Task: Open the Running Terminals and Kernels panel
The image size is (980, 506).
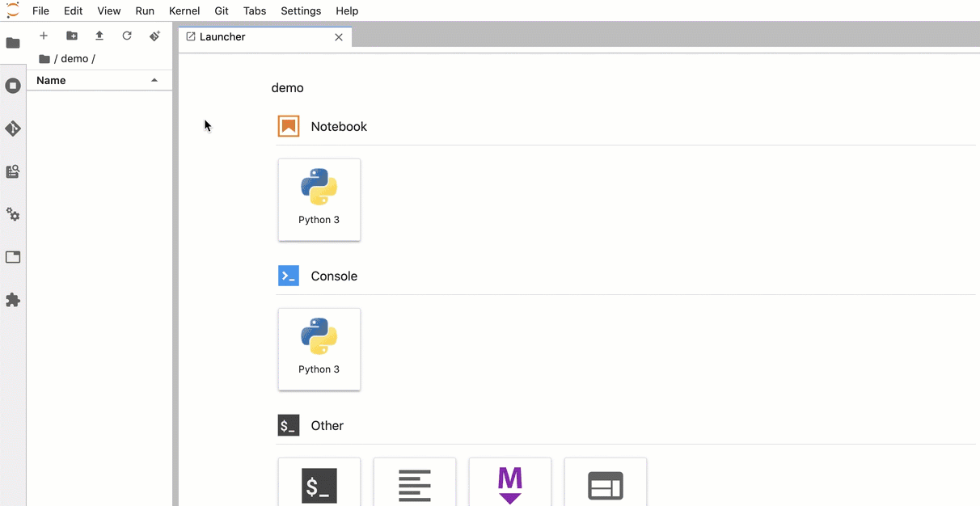Action: (x=13, y=85)
